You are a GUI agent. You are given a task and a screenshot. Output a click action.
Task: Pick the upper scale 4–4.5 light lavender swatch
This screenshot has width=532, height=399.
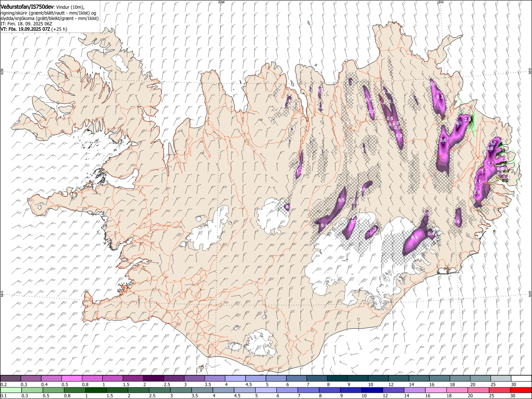[235, 379]
